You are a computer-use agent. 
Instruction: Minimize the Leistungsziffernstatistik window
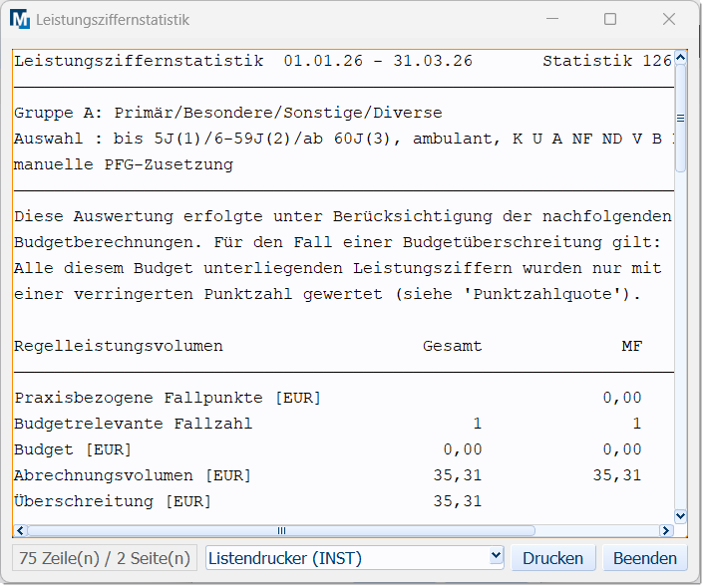(554, 19)
